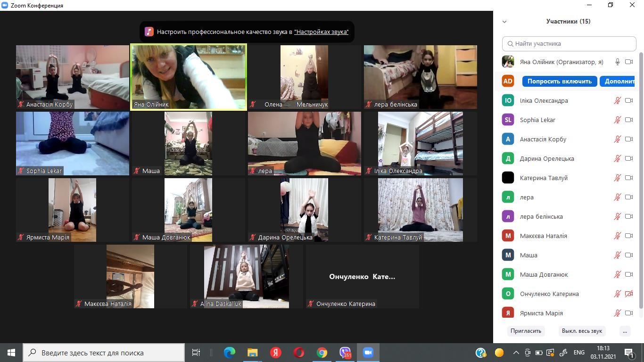Image resolution: width=644 pixels, height=362 pixels.
Task: Click disabled camera icon for Ончуленко Катерина
Action: tap(629, 294)
